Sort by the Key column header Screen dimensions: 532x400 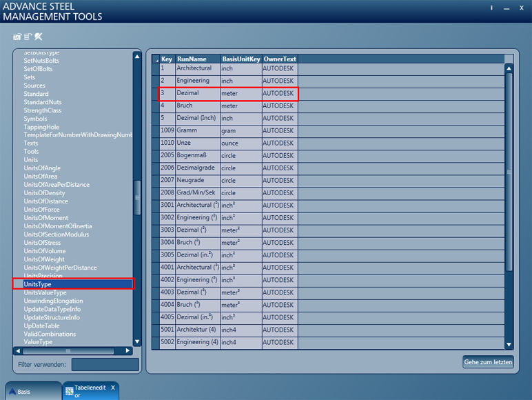pos(167,59)
